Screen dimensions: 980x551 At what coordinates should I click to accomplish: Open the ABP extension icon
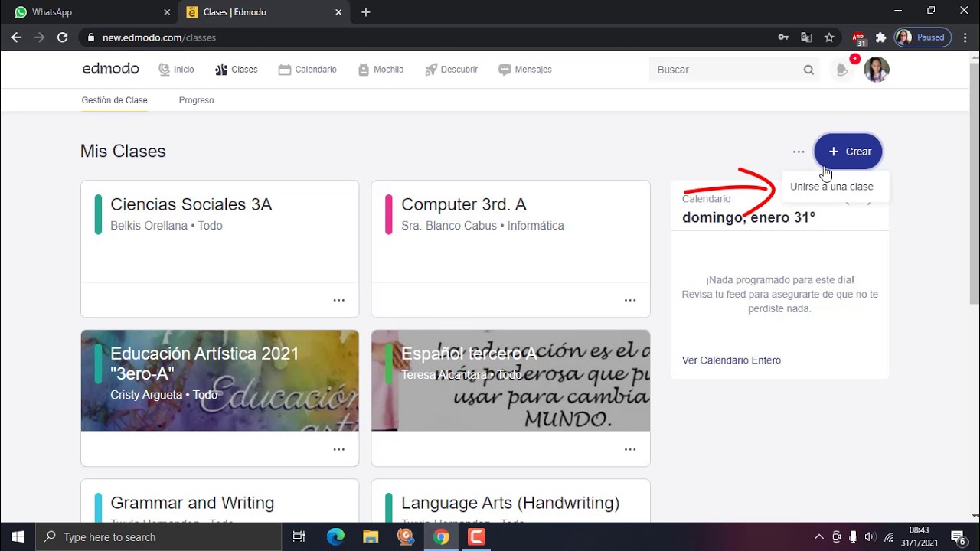point(858,37)
